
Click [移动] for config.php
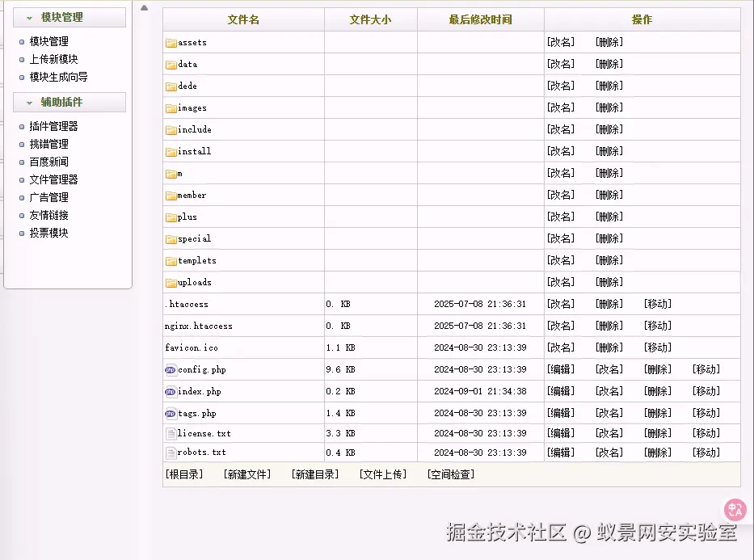pyautogui.click(x=706, y=369)
